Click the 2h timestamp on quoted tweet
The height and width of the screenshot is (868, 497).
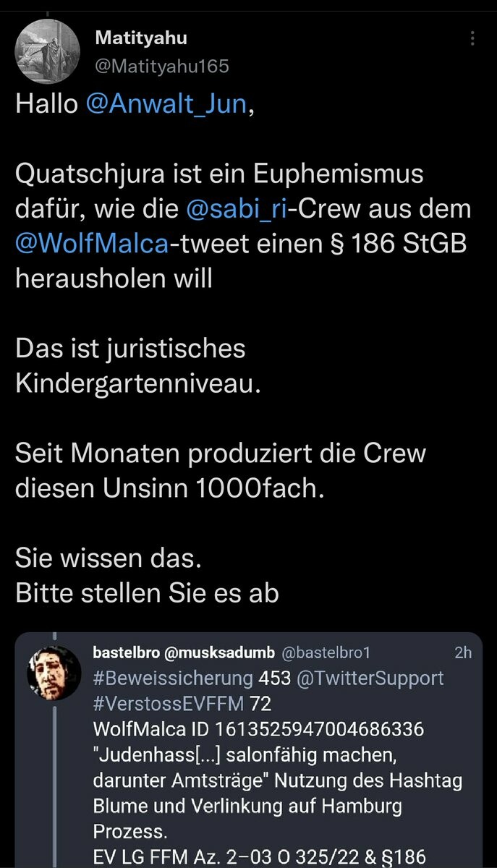[x=462, y=652]
